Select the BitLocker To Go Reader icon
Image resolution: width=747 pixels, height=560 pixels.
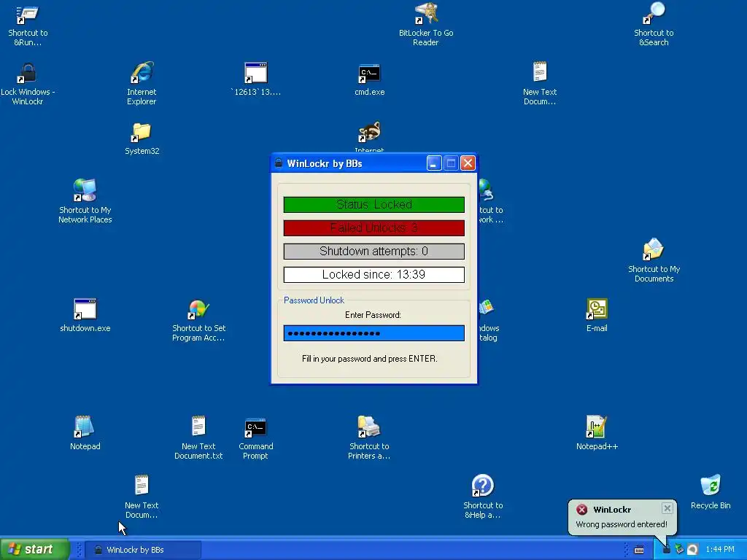point(426,25)
